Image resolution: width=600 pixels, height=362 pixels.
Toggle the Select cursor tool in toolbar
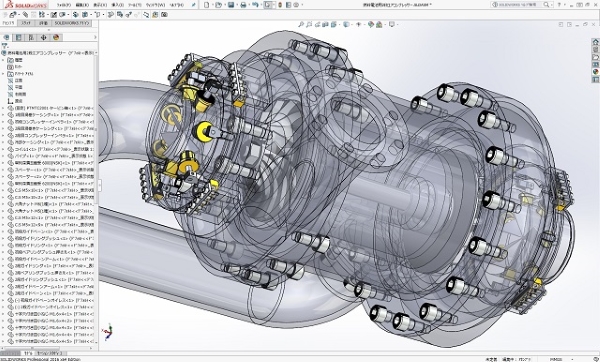[x=268, y=5]
